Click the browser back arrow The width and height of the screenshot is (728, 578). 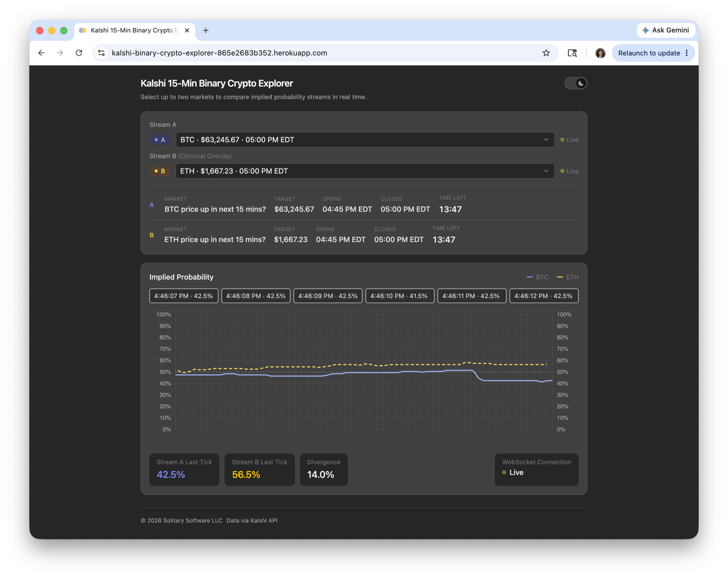pos(41,53)
